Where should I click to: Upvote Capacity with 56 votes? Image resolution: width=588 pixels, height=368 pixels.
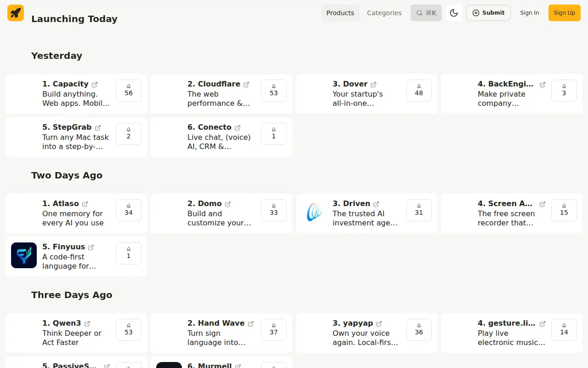[129, 90]
